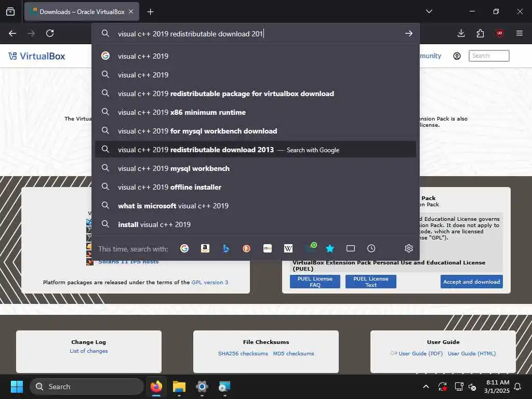The width and height of the screenshot is (532, 399).
Task: Open the Windows Start menu
Action: tap(17, 387)
